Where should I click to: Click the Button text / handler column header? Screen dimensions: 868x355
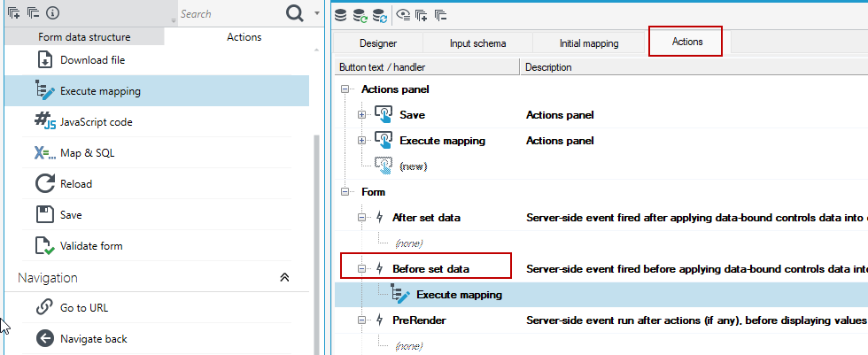427,67
